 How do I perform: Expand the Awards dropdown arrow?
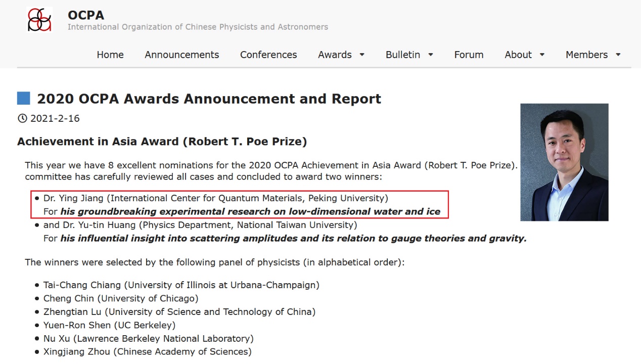(362, 55)
